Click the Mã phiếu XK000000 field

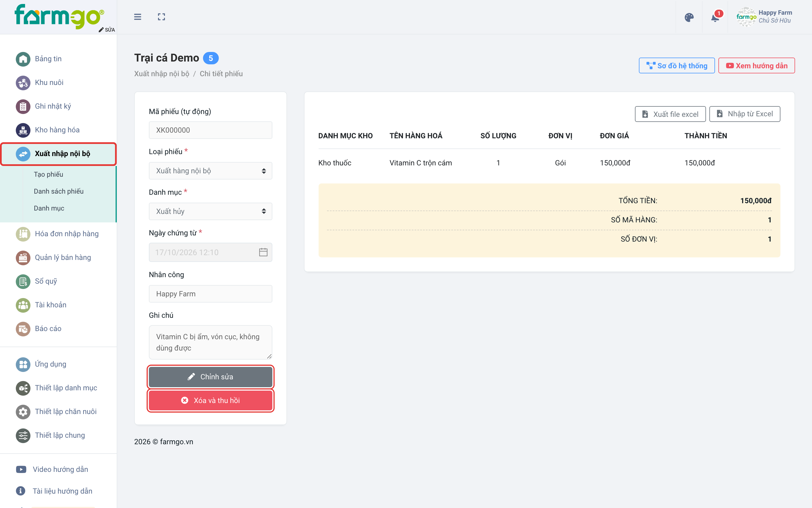(x=210, y=130)
